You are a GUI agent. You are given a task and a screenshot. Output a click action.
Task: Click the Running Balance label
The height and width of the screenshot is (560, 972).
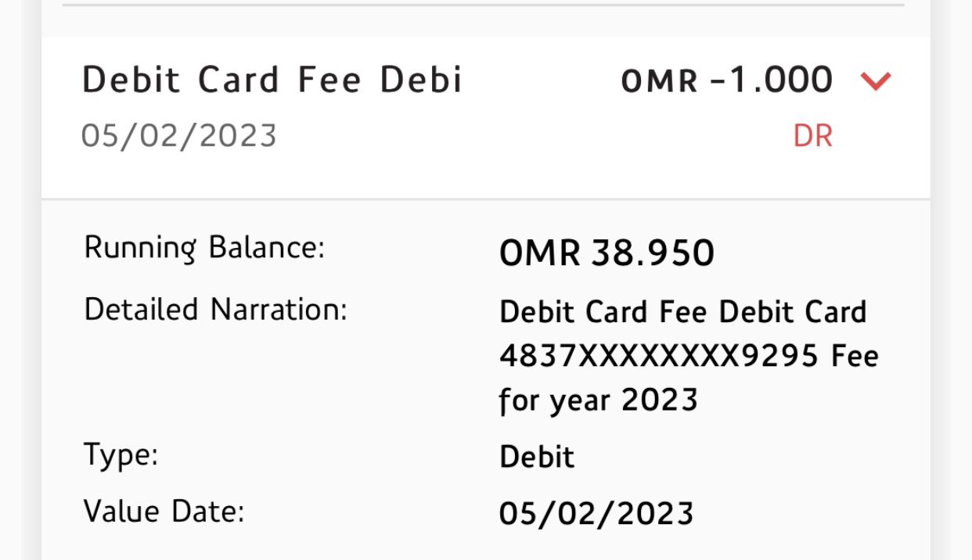[203, 249]
